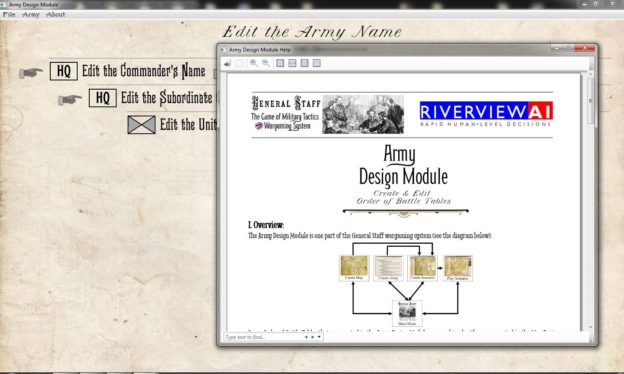Click the General Staff logo image

click(328, 114)
